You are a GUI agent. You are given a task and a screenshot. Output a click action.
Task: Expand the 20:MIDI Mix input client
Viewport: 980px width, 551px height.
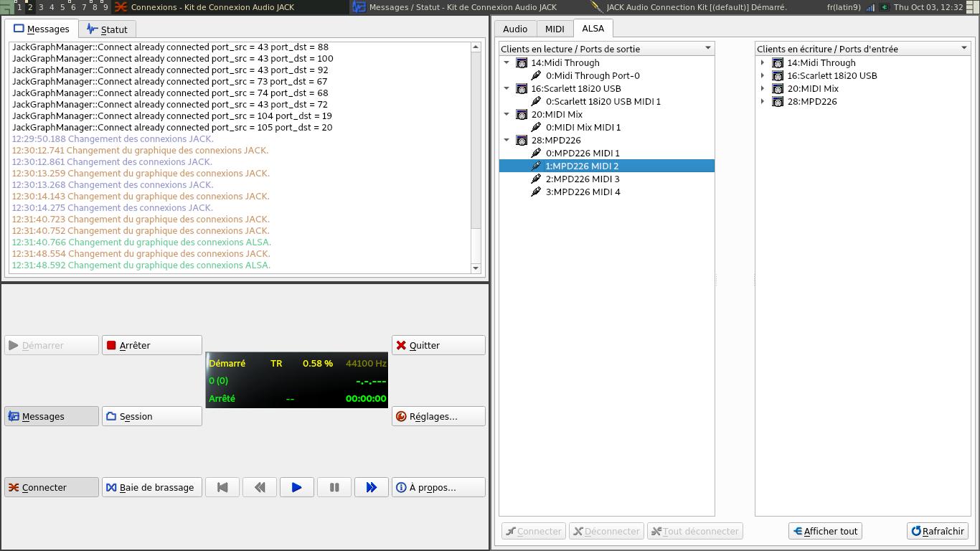[x=763, y=88]
